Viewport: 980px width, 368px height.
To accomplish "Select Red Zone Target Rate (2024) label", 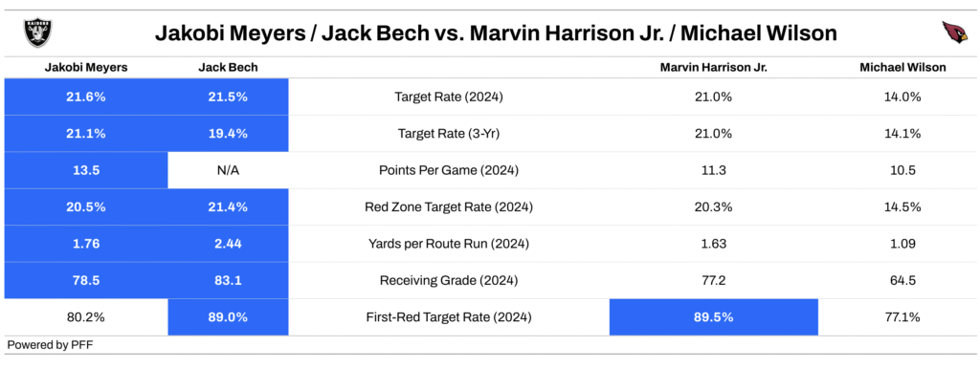I will point(449,207).
